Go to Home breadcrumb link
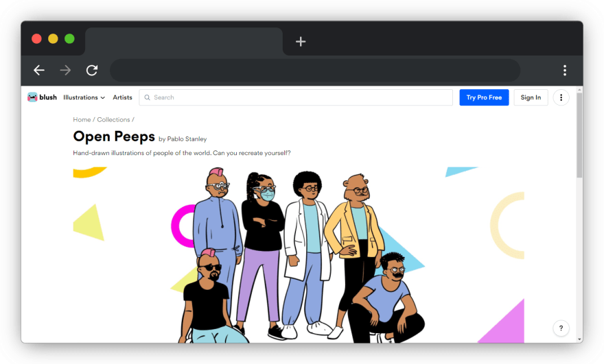604x364 pixels. tap(82, 120)
